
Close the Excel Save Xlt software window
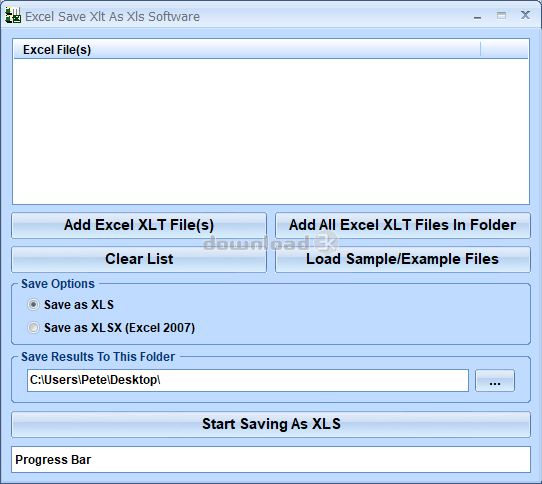click(x=525, y=15)
